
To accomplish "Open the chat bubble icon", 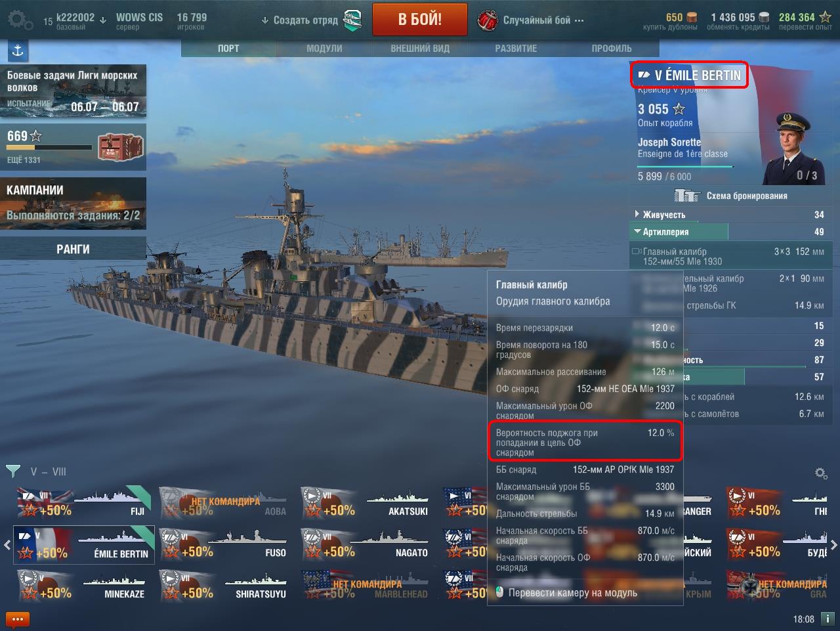I will [18, 619].
